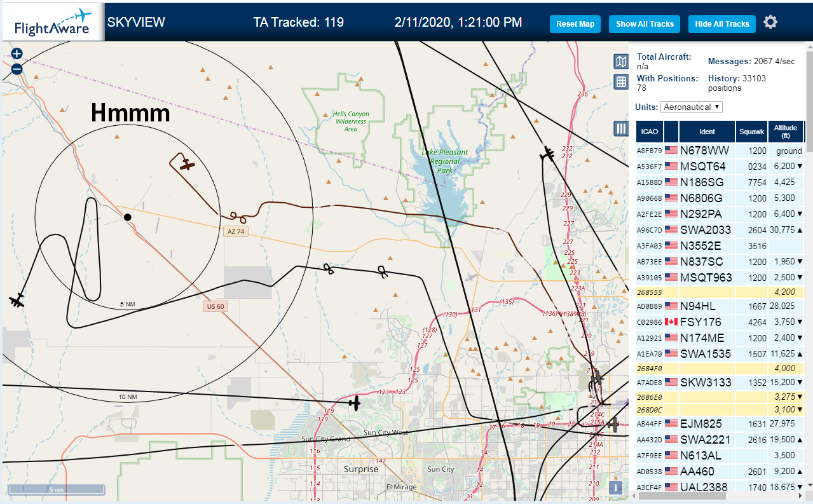
Task: Click the AZ 74 road label
Action: click(236, 231)
